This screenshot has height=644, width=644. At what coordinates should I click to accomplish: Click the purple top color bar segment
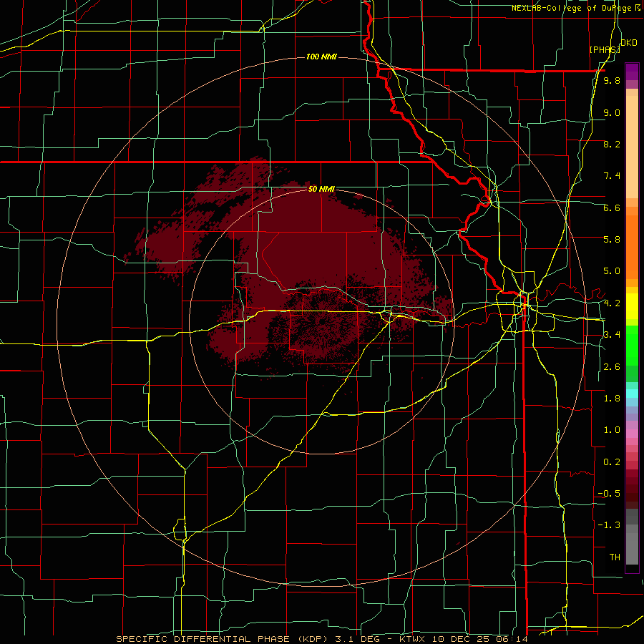[632, 72]
